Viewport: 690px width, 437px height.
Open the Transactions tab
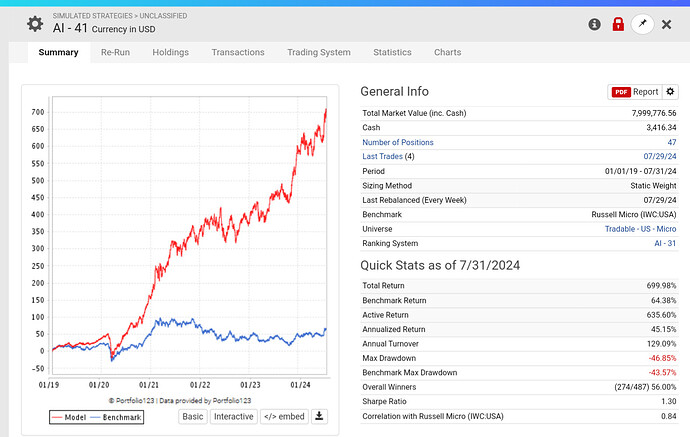(x=238, y=52)
